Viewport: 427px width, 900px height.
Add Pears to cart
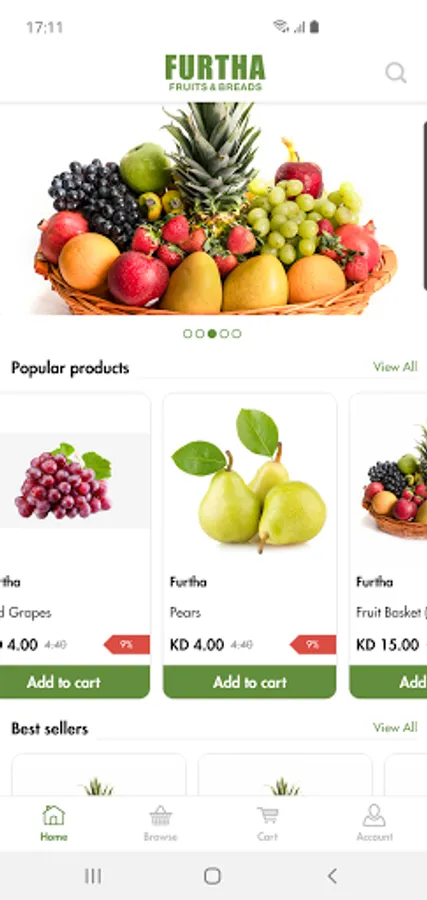(250, 682)
